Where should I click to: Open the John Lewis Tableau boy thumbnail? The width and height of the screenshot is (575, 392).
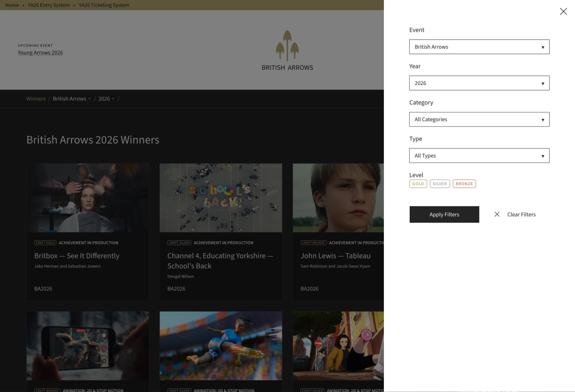(338, 198)
